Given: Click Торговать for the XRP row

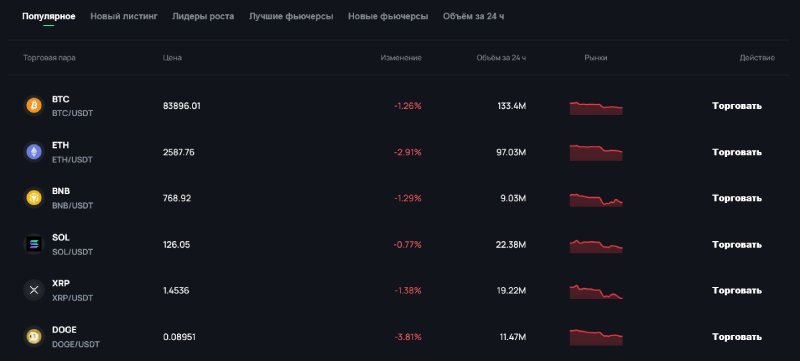Looking at the screenshot, I should click(x=737, y=290).
